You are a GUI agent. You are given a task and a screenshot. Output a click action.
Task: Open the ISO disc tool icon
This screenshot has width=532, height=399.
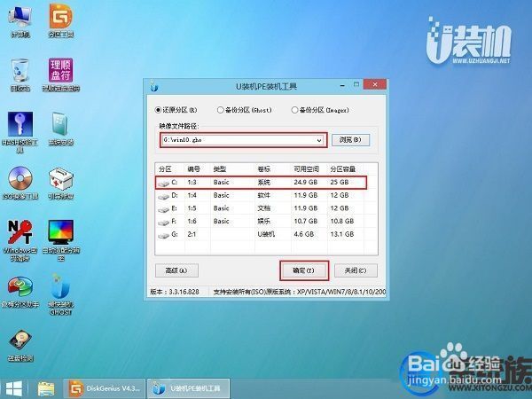click(x=20, y=184)
